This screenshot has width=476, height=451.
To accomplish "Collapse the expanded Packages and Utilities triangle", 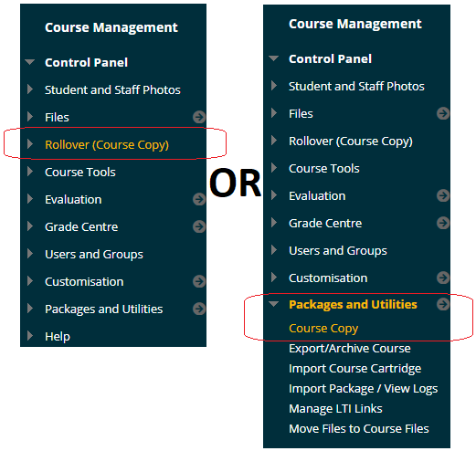I will 274,304.
